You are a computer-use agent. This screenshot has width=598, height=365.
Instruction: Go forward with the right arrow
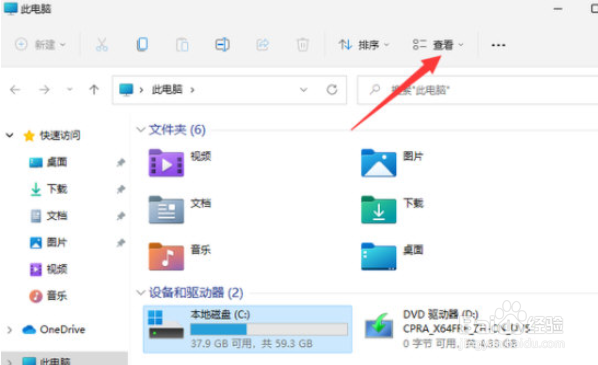(44, 90)
